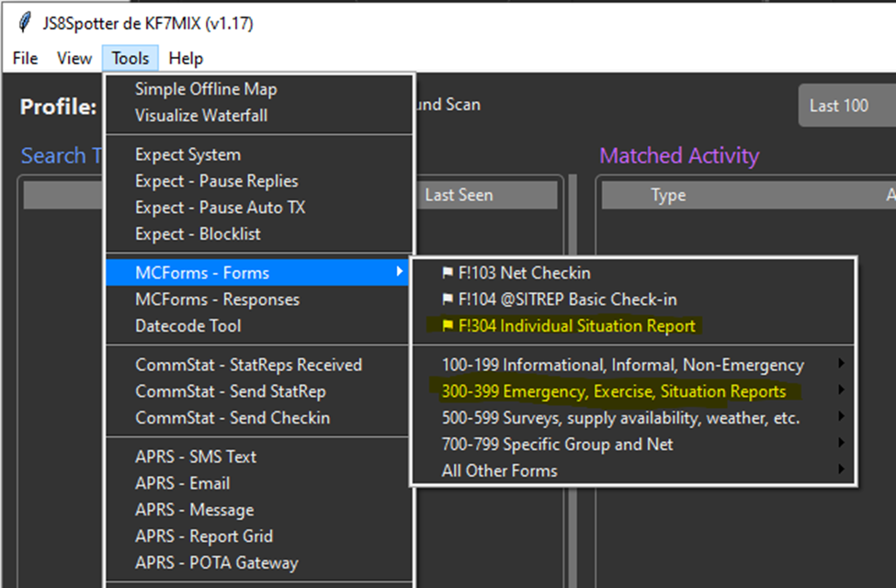Image resolution: width=896 pixels, height=588 pixels.
Task: Open the File menu
Action: click(25, 58)
